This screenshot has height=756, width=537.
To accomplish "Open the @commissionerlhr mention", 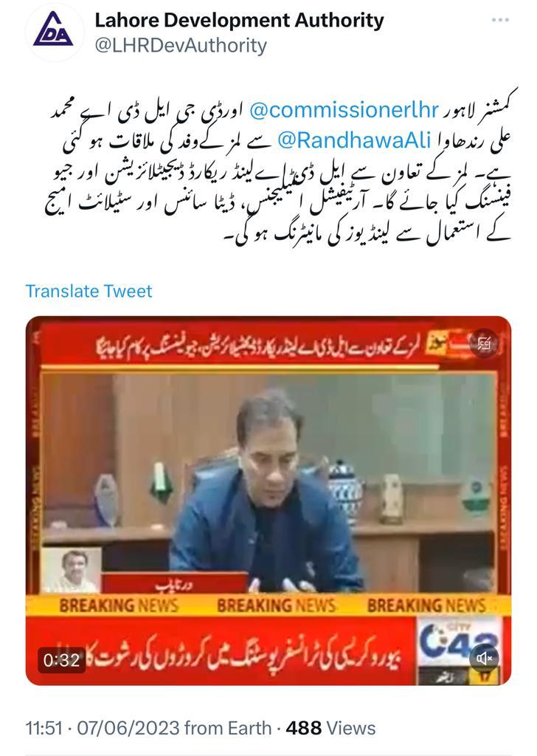I will pos(344,111).
